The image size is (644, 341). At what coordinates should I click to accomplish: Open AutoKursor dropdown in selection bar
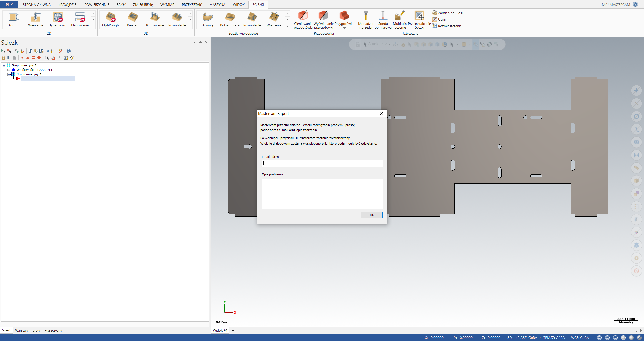[390, 44]
